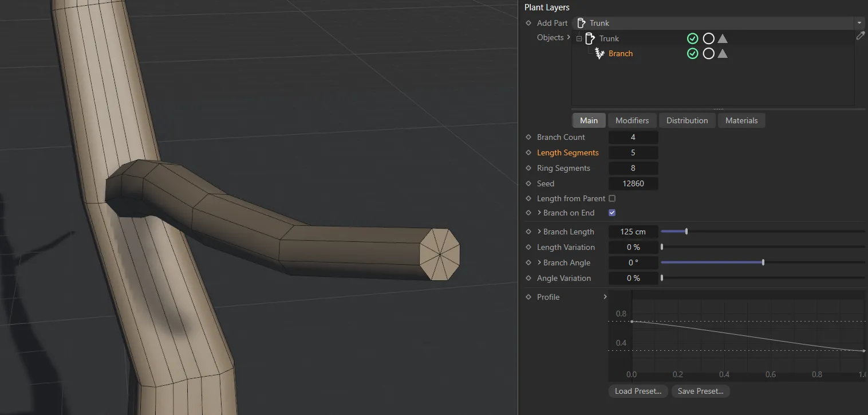Click the eyedropper picker beside the Objects list
Viewport: 868px width, 415px height.
point(860,36)
